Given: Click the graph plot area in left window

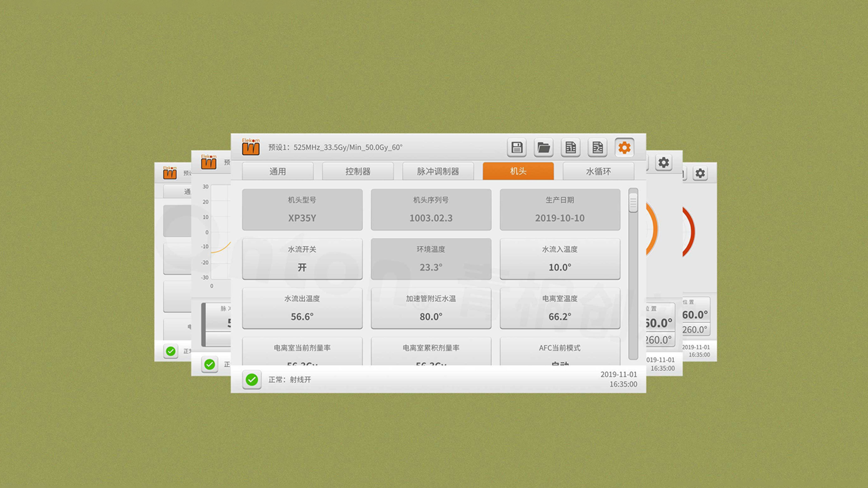Looking at the screenshot, I should (221, 232).
